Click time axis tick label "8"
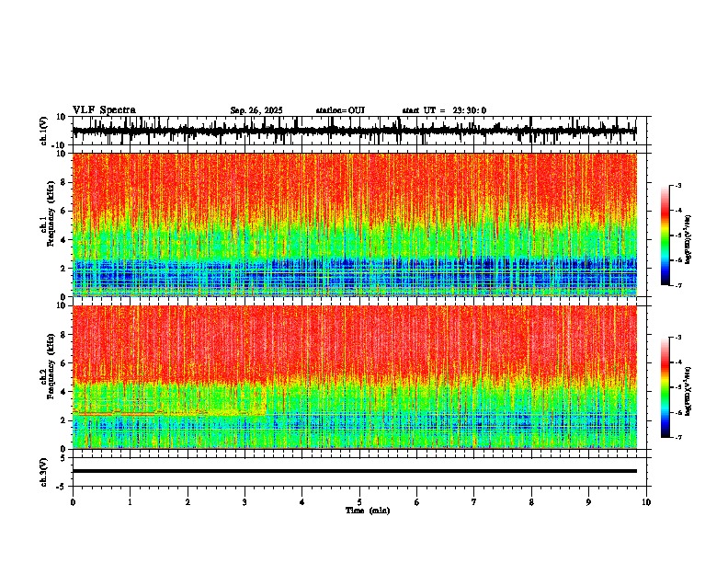The image size is (728, 563). [531, 502]
